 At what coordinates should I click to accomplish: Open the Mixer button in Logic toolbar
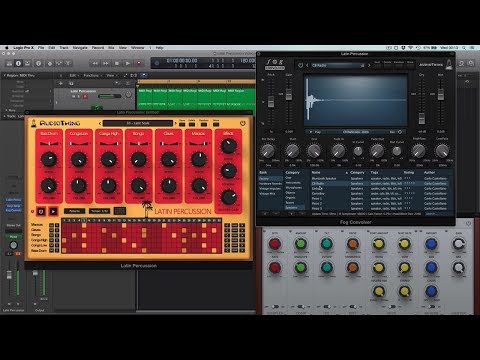[x=59, y=63]
